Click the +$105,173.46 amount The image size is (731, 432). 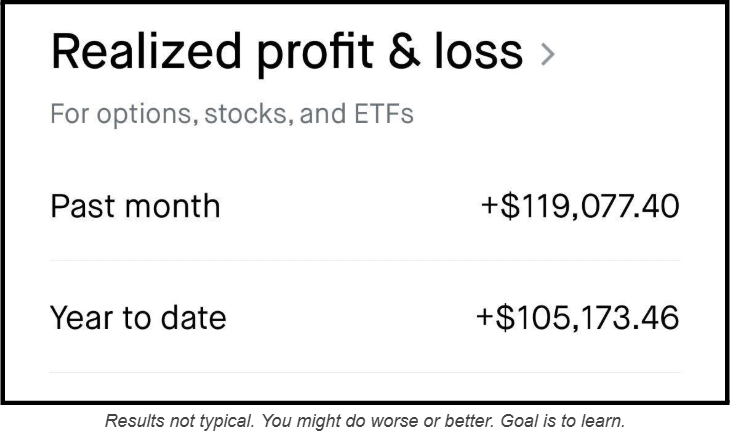click(578, 318)
